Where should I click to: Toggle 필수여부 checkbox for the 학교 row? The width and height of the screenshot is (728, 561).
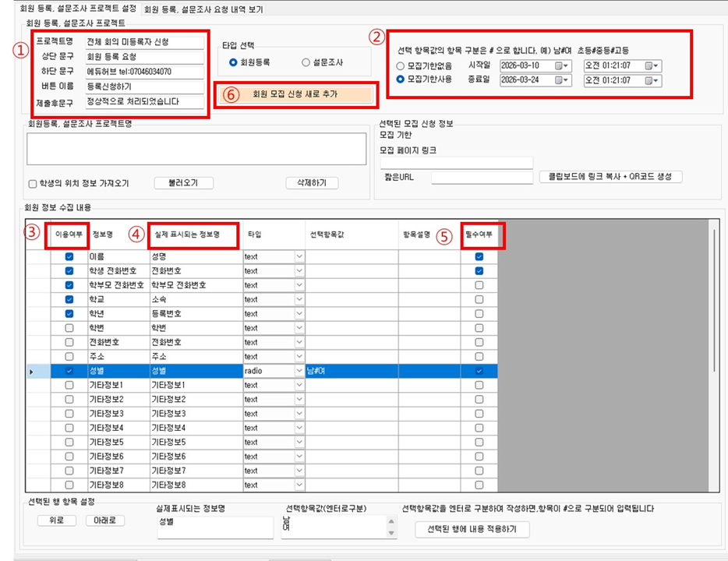click(x=479, y=299)
